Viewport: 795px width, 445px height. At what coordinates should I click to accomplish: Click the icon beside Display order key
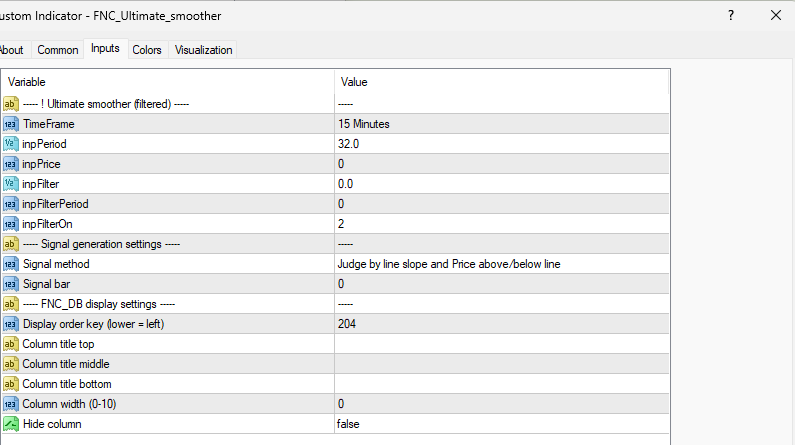(x=11, y=324)
